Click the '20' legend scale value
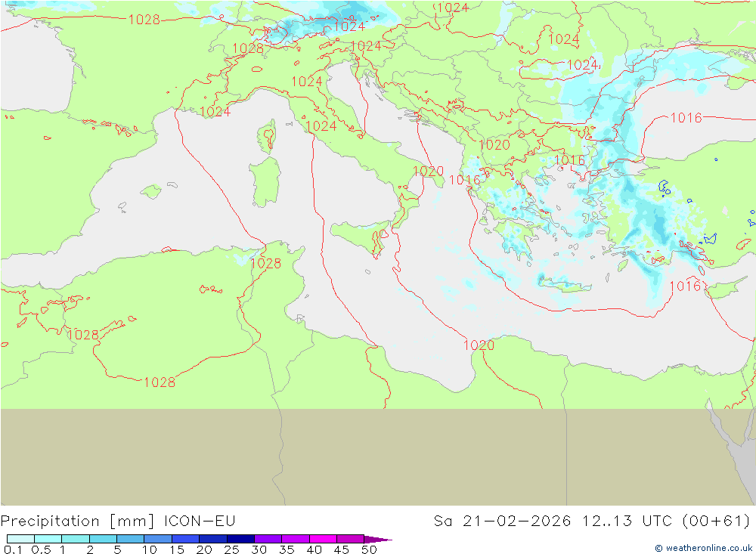This screenshot has height=554, width=756. click(204, 549)
